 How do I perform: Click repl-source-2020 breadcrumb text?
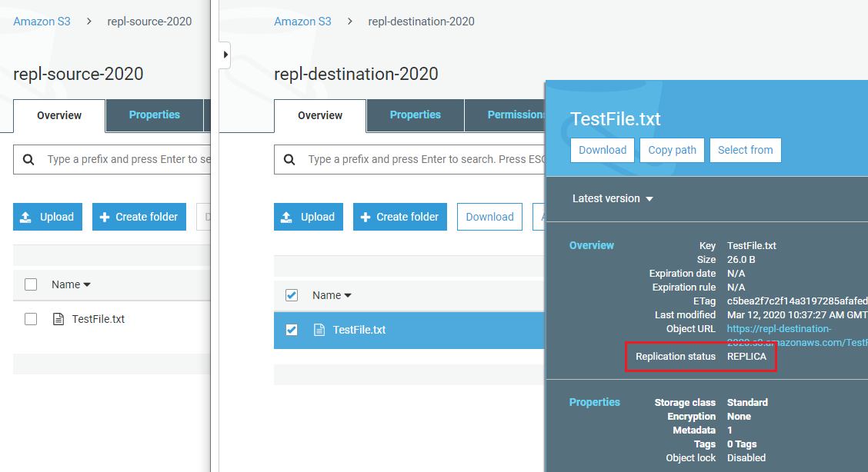[x=149, y=22]
